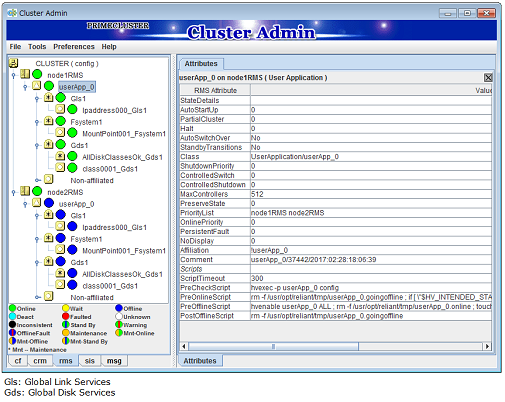
Task: Click the RMS Attribute column header
Action: (215, 90)
